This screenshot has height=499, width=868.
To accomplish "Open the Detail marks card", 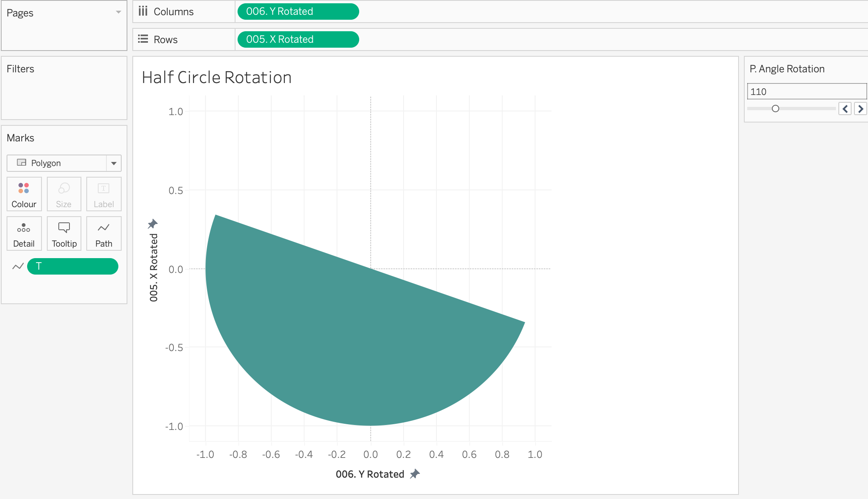I will click(x=24, y=233).
